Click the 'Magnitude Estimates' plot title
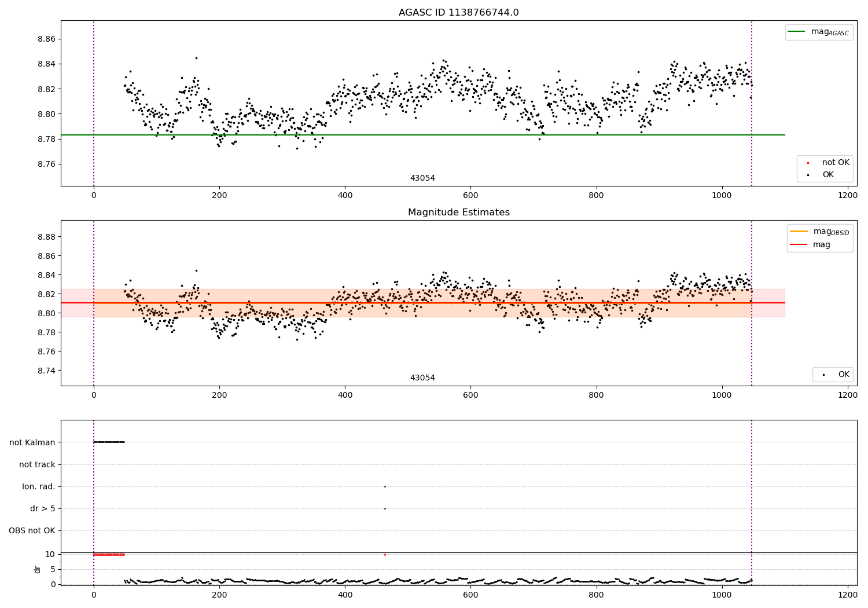Viewport: 868px width, 608px height. (x=458, y=213)
